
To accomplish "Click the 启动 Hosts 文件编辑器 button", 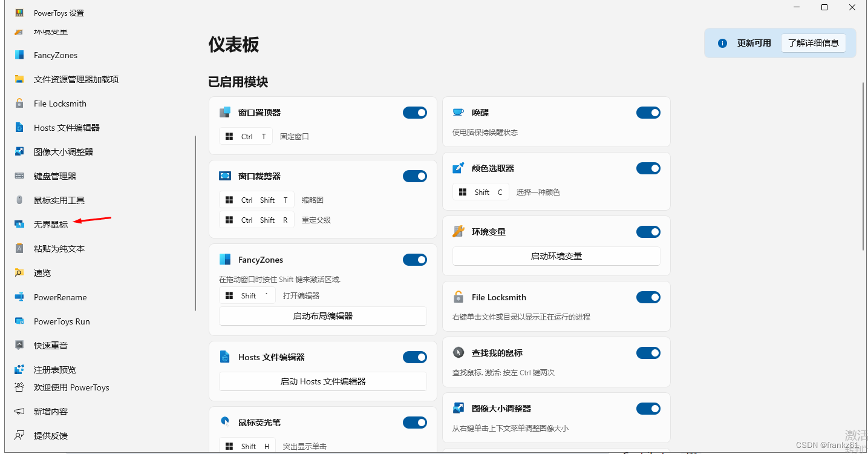I will click(323, 381).
